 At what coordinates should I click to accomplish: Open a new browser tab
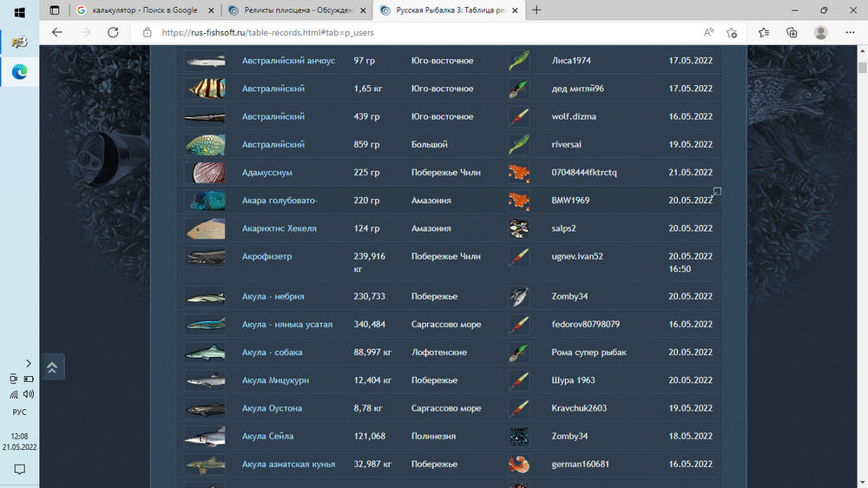tap(536, 10)
